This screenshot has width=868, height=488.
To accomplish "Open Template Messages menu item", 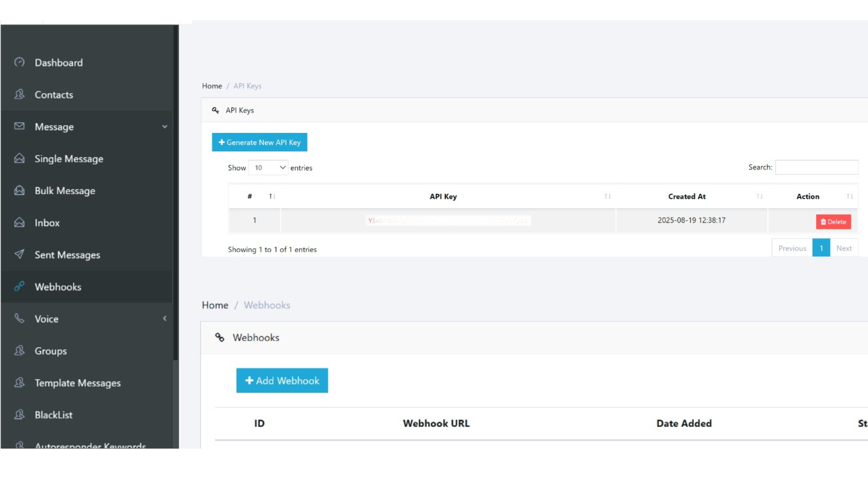I will [x=77, y=383].
